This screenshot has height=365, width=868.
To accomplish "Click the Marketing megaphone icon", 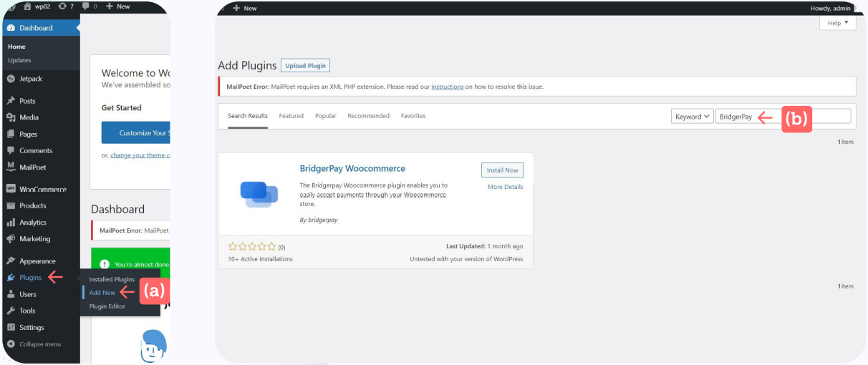I will 11,239.
